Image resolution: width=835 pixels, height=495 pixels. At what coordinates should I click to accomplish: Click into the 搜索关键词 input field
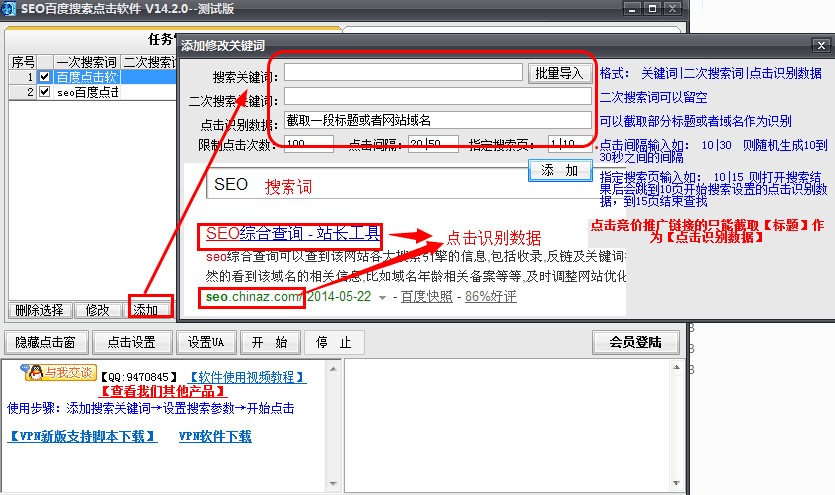point(402,73)
